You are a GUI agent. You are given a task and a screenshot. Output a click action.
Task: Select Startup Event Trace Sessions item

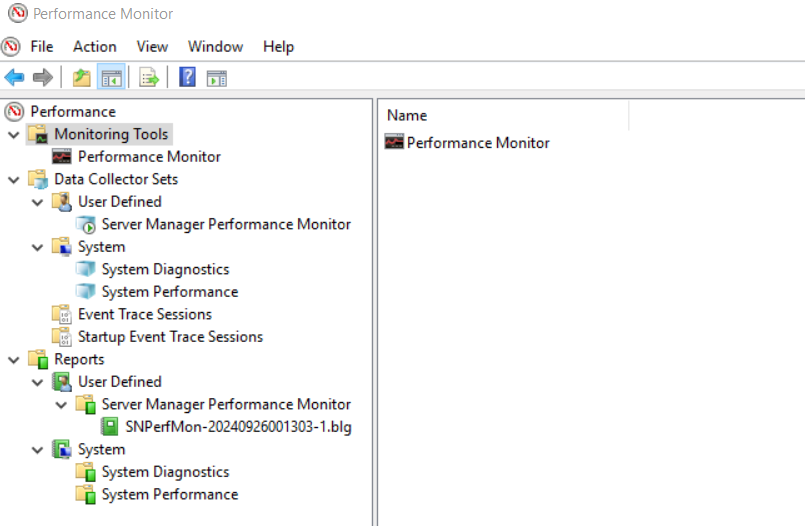(170, 337)
